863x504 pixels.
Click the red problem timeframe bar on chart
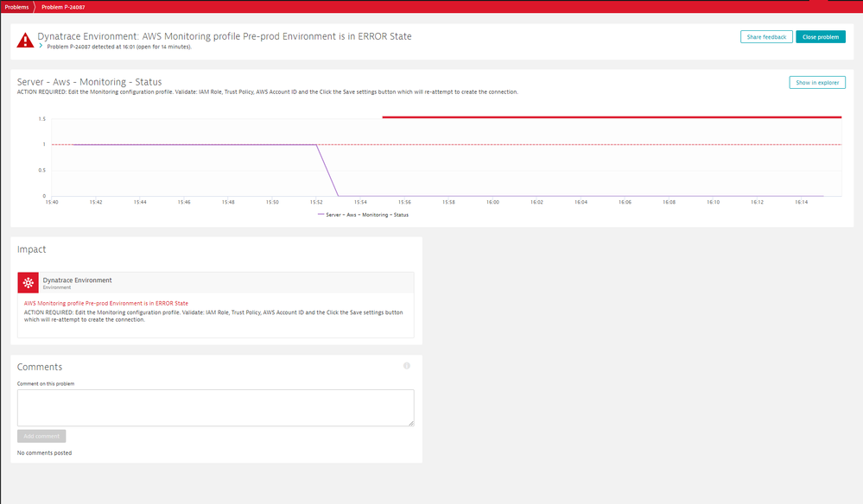[x=612, y=117]
